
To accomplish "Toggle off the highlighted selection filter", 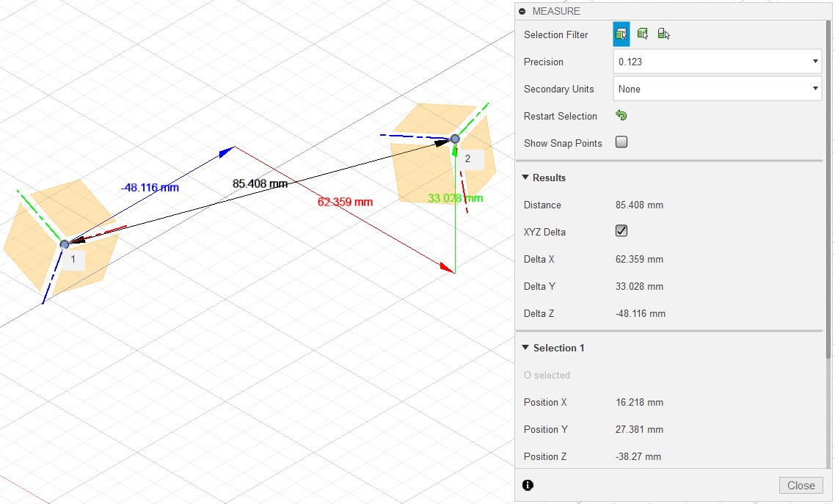I will tap(620, 33).
